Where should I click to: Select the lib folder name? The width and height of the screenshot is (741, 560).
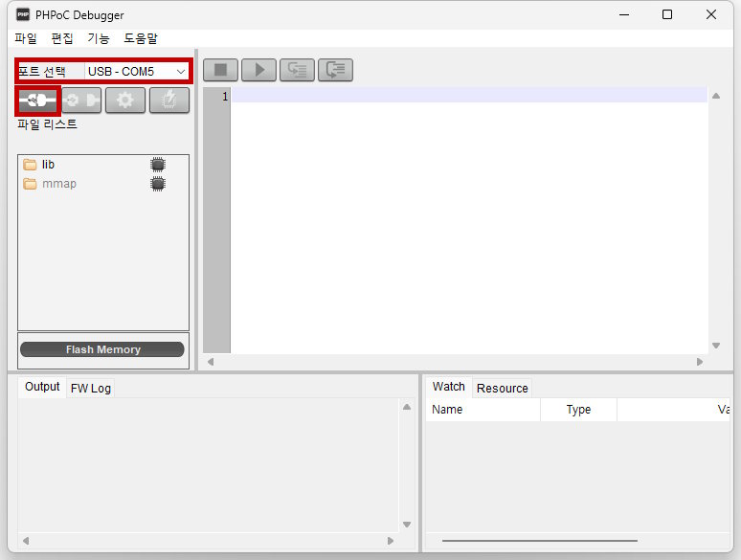pyautogui.click(x=48, y=165)
